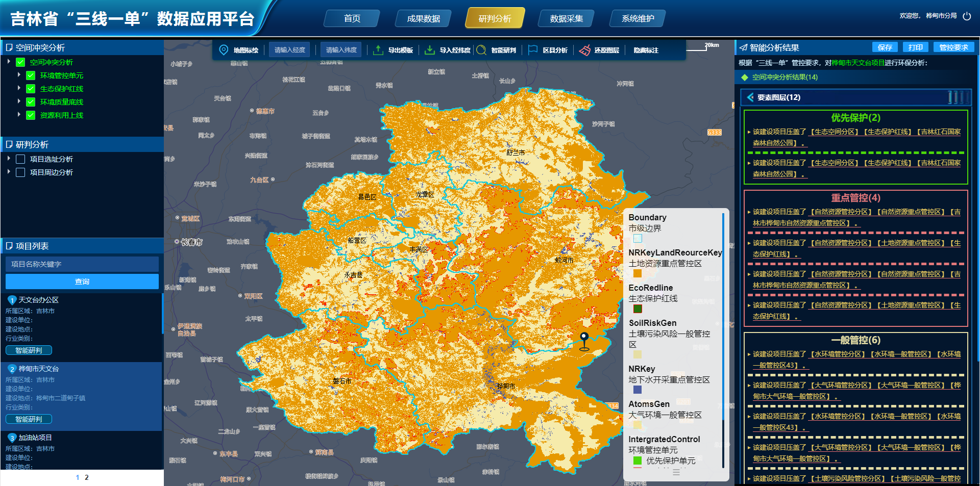Click the import coordinates (导入经纬度) icon
This screenshot has height=486, width=980.
430,50
